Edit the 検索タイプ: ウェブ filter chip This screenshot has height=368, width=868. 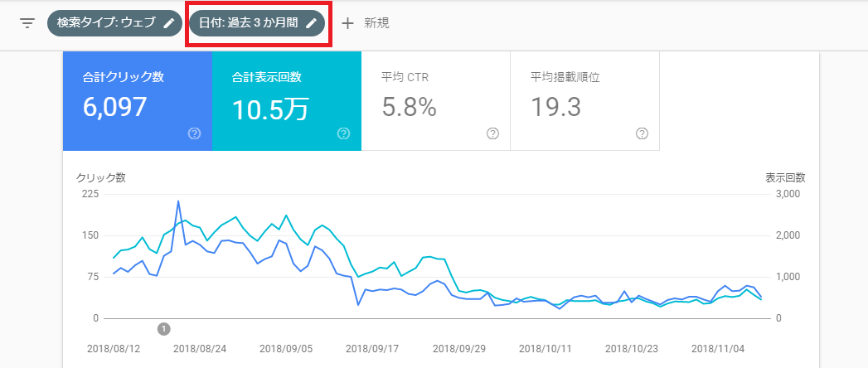tap(114, 23)
